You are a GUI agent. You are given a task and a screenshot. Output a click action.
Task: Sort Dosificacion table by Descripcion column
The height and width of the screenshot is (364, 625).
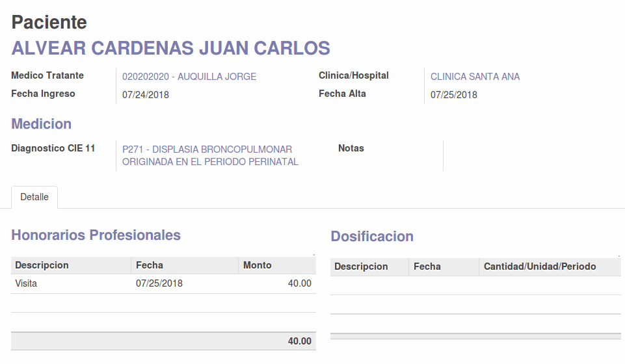pyautogui.click(x=361, y=266)
